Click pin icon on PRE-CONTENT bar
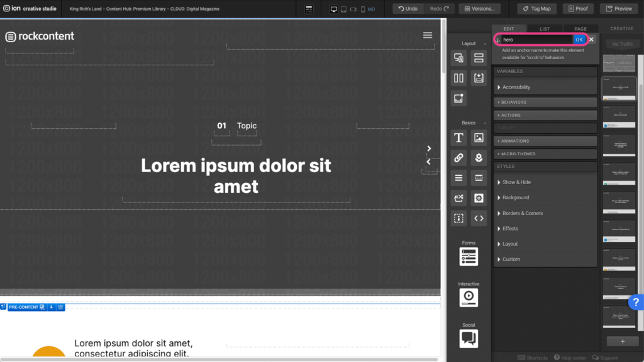 [52, 307]
